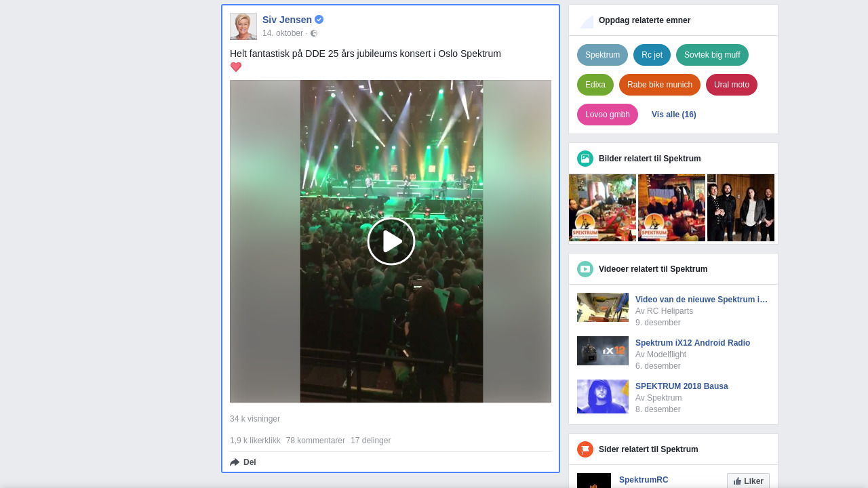Click the 9. desember video date

pyautogui.click(x=658, y=323)
